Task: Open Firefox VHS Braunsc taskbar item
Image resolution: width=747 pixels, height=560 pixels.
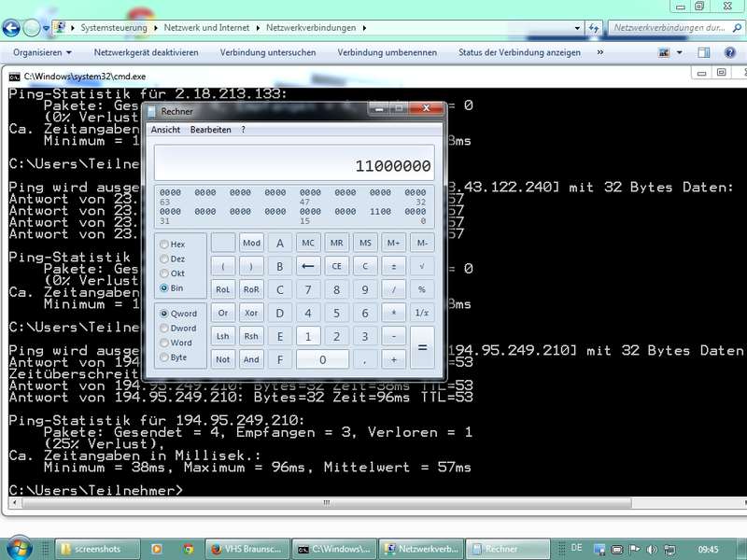Action: click(247, 549)
